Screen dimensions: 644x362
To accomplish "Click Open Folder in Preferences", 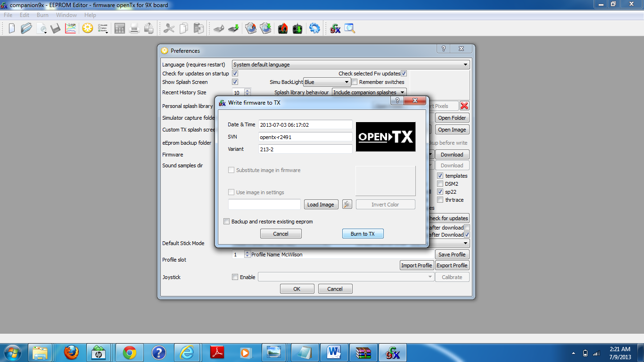I will point(452,118).
